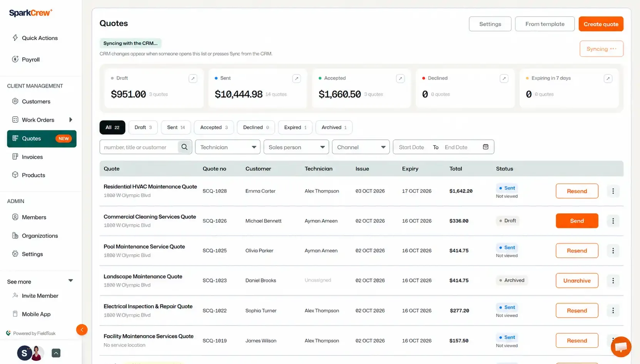Screen dimensions: 640x364
Task: Go to the Customers icon in sidebar
Action: 15,101
